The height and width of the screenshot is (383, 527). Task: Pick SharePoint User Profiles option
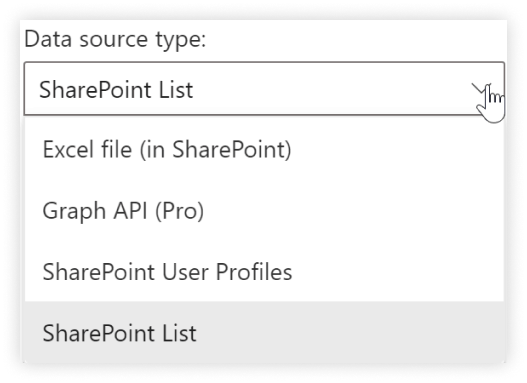(x=264, y=271)
